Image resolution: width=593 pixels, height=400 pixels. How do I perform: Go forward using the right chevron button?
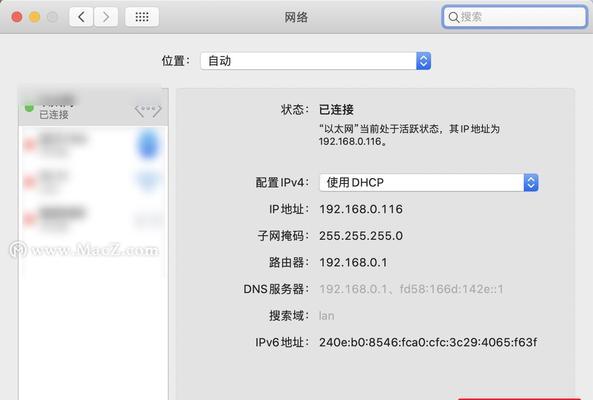(x=106, y=17)
